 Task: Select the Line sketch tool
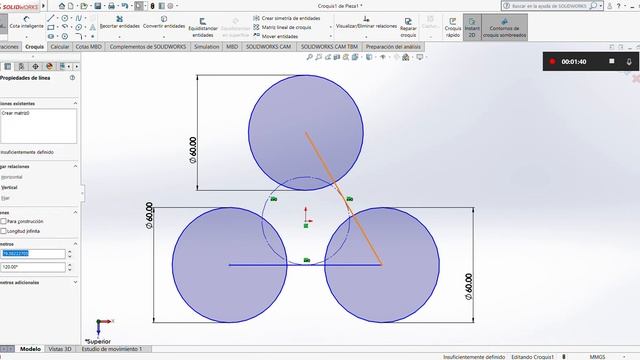coord(51,18)
